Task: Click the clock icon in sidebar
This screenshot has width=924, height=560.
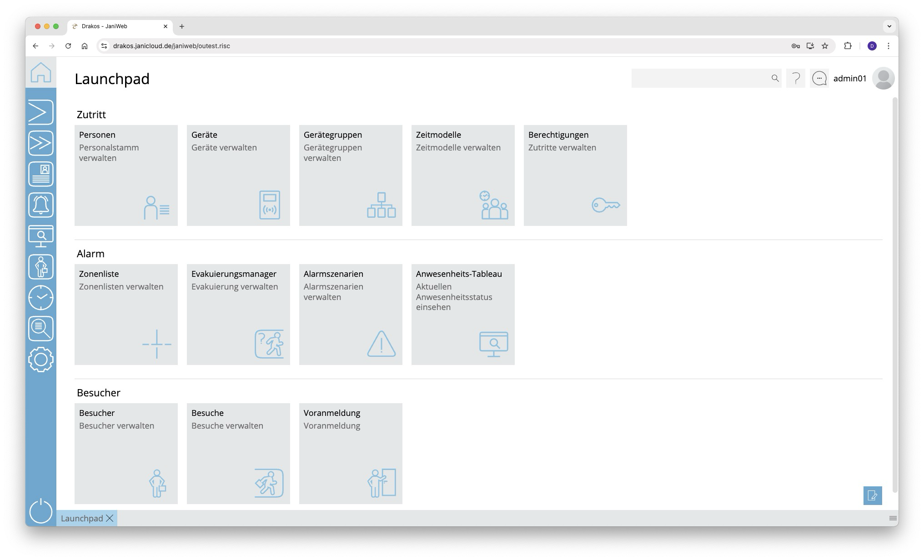Action: [x=41, y=298]
